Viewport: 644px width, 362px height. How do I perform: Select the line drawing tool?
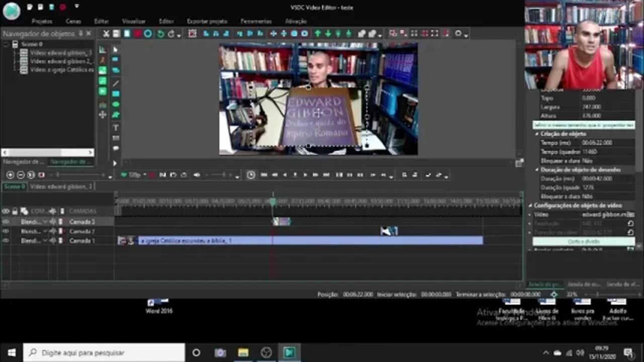(x=115, y=83)
